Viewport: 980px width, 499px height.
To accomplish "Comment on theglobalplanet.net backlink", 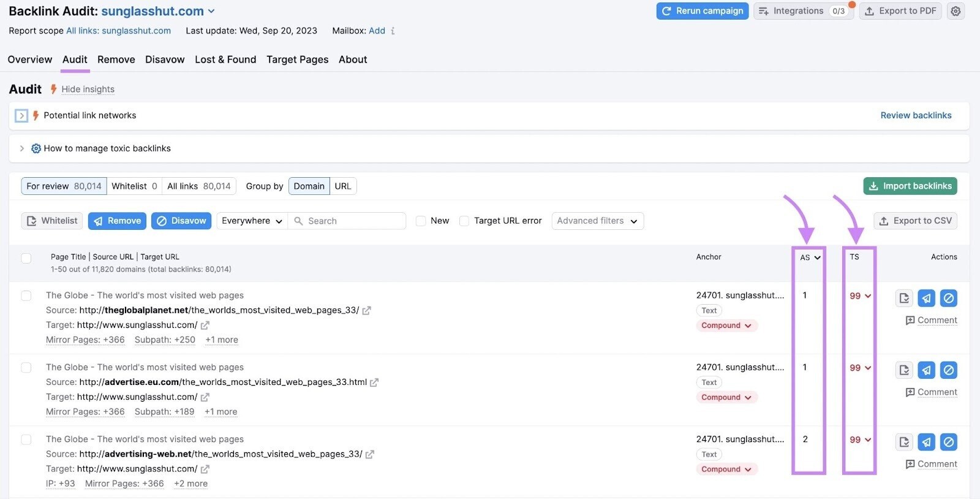I will point(931,320).
